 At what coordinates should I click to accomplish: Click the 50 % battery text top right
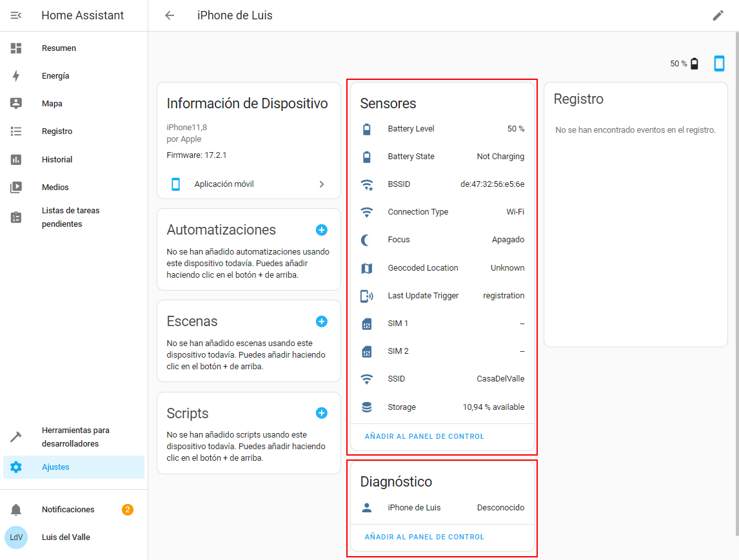pyautogui.click(x=678, y=64)
